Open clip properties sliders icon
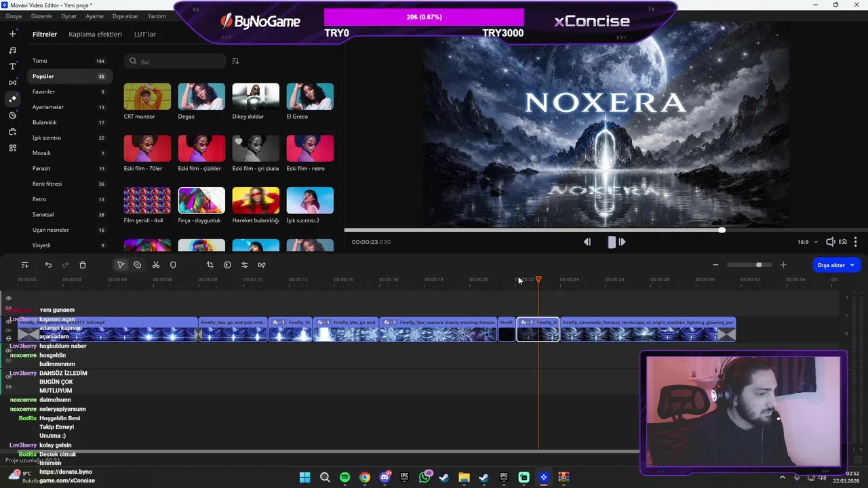 click(245, 265)
